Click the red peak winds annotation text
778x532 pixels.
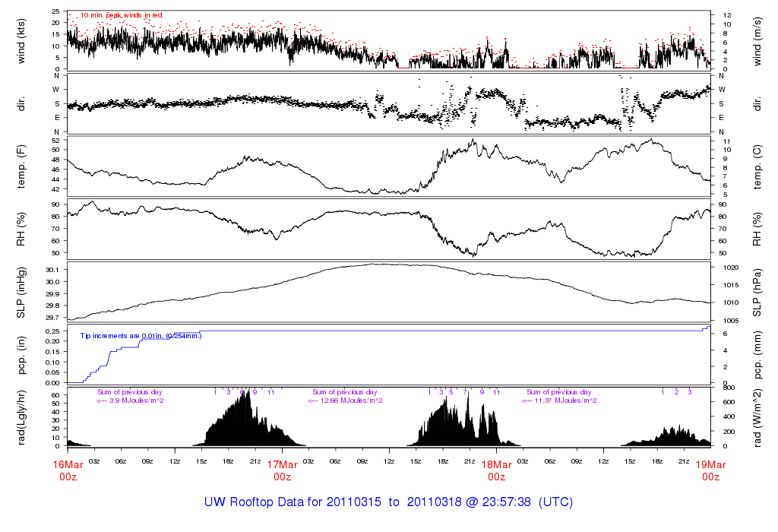click(120, 15)
